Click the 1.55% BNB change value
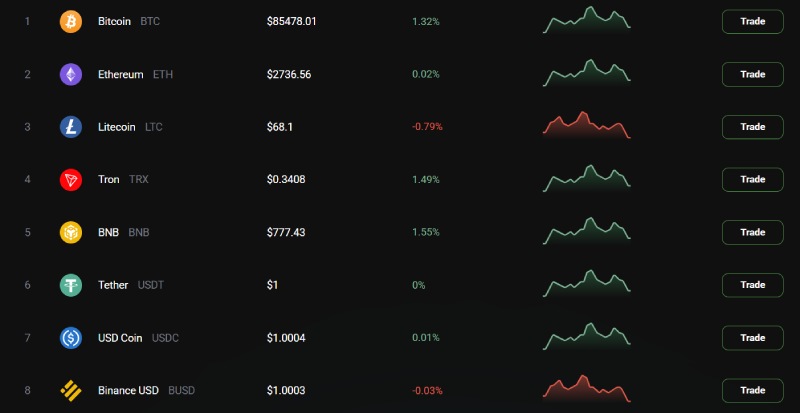Image resolution: width=800 pixels, height=413 pixels. (x=426, y=232)
